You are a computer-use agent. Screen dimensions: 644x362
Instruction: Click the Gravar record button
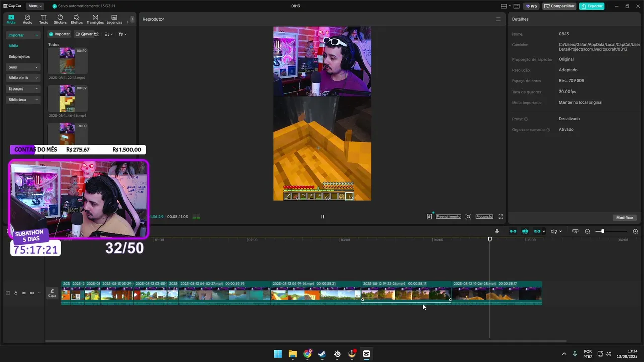click(x=84, y=34)
